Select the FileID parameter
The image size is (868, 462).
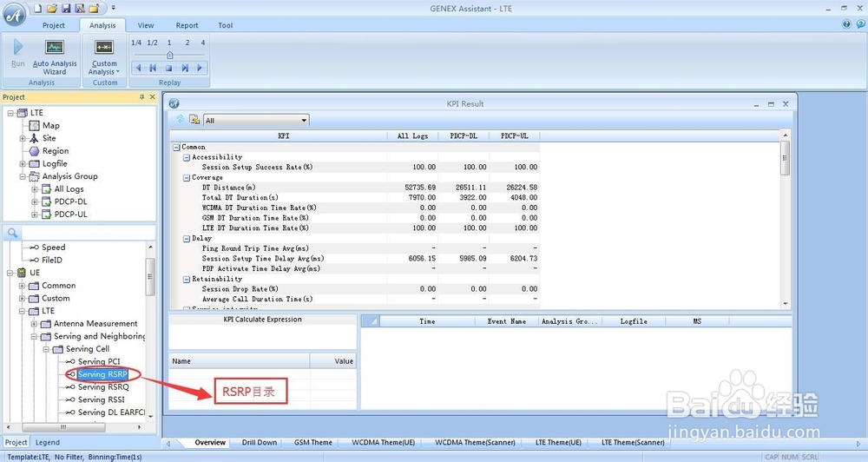tap(52, 261)
